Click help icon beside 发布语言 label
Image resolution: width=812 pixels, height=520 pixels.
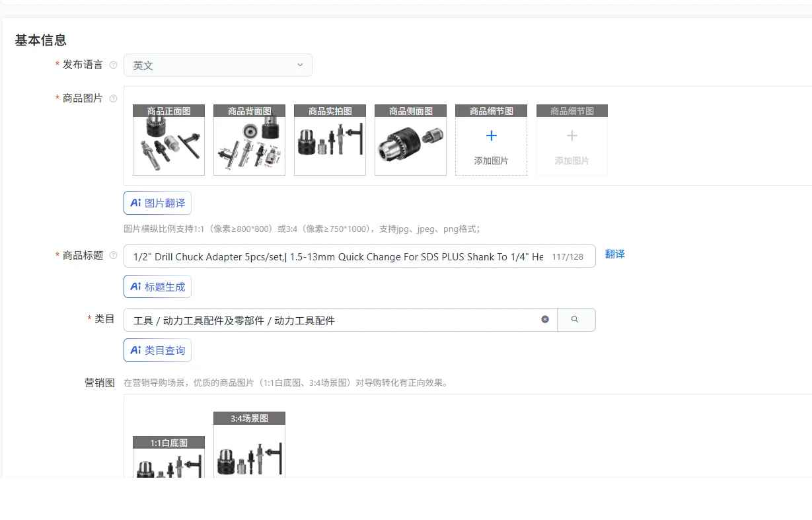point(113,65)
